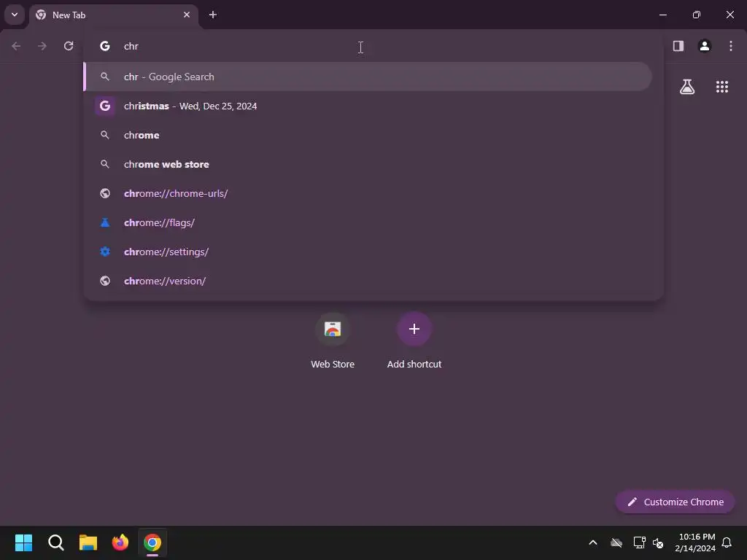Choose the chrome search suggestion

tap(368, 135)
